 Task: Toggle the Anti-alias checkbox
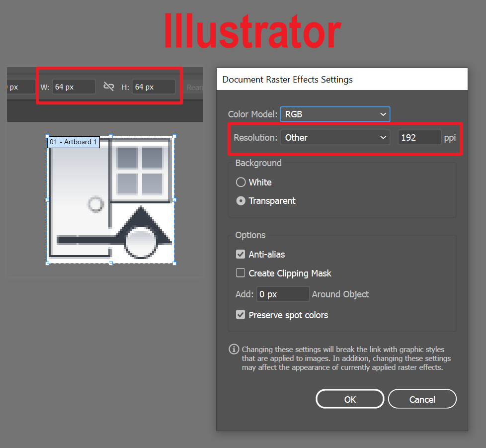241,254
